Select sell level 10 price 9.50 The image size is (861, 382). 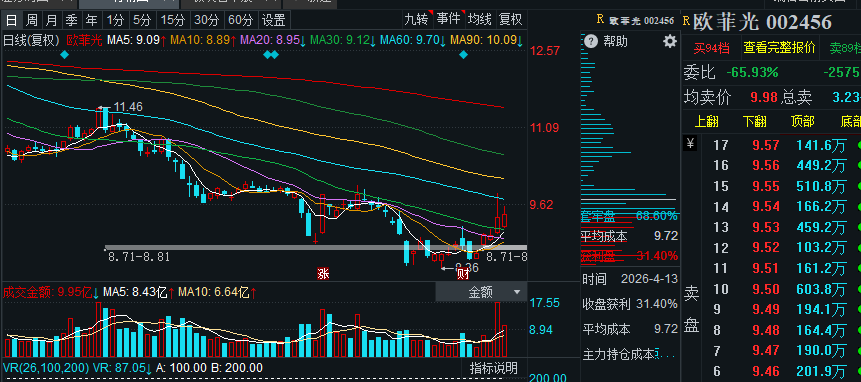766,289
